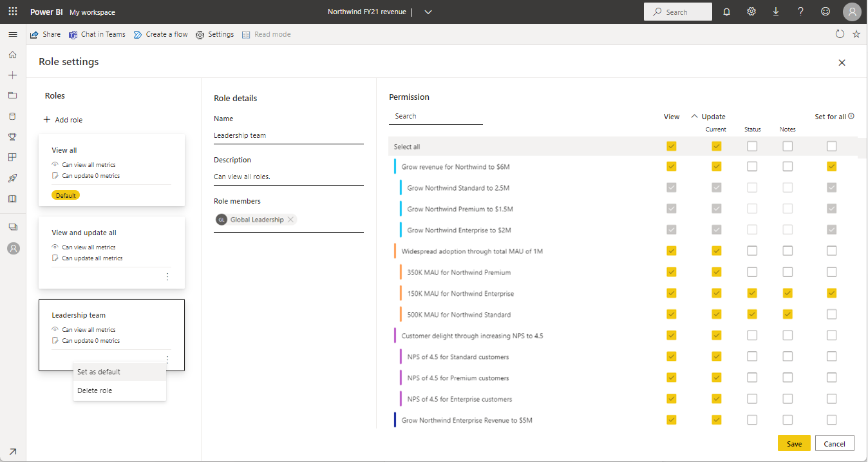Click the Create plus icon in sidebar
This screenshot has width=868, height=462.
12,75
